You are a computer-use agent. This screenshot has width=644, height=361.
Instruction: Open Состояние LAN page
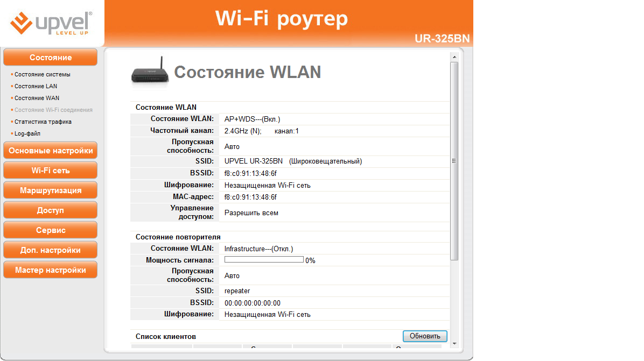(36, 86)
